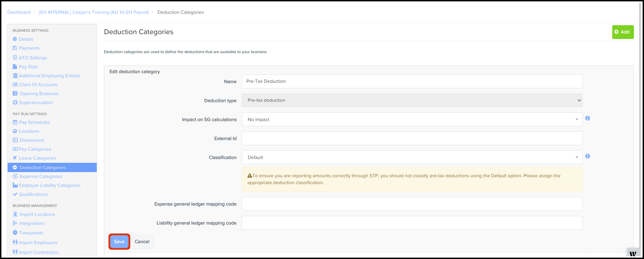644x259 pixels.
Task: Expand the Impact on SG calculations dropdown
Action: 412,119
